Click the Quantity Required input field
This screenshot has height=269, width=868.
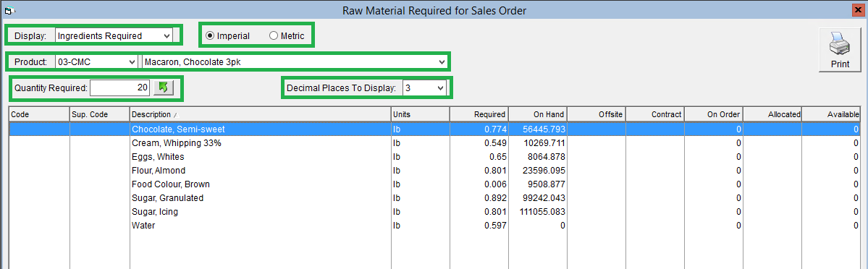pyautogui.click(x=119, y=88)
